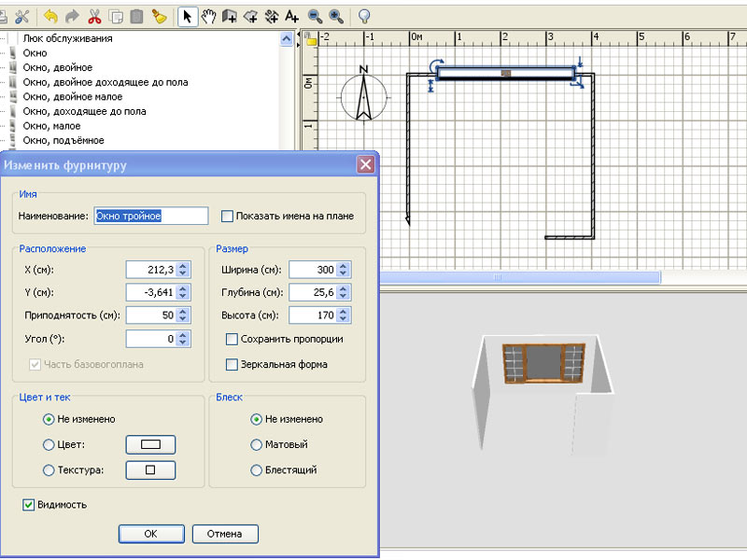747x560 pixels.
Task: Open the Цвет color picker button
Action: pos(150,445)
